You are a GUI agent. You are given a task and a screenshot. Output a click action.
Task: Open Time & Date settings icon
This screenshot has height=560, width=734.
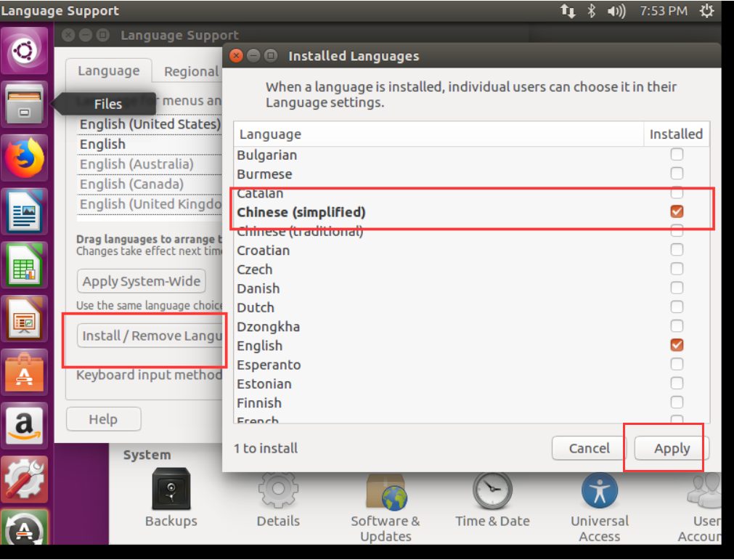coord(492,499)
